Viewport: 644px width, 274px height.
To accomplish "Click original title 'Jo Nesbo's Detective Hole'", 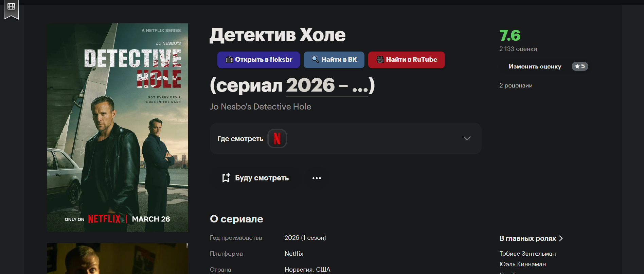I will (x=261, y=106).
